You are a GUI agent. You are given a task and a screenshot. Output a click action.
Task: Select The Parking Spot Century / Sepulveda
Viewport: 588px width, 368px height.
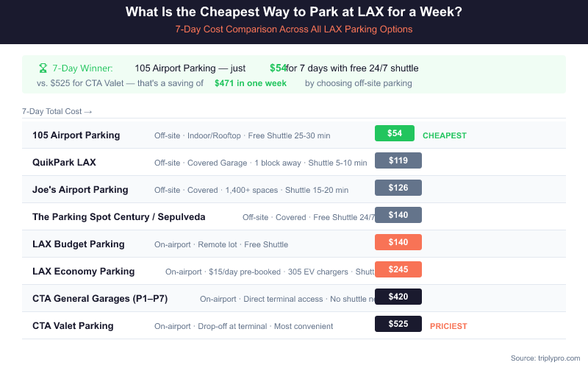(118, 216)
